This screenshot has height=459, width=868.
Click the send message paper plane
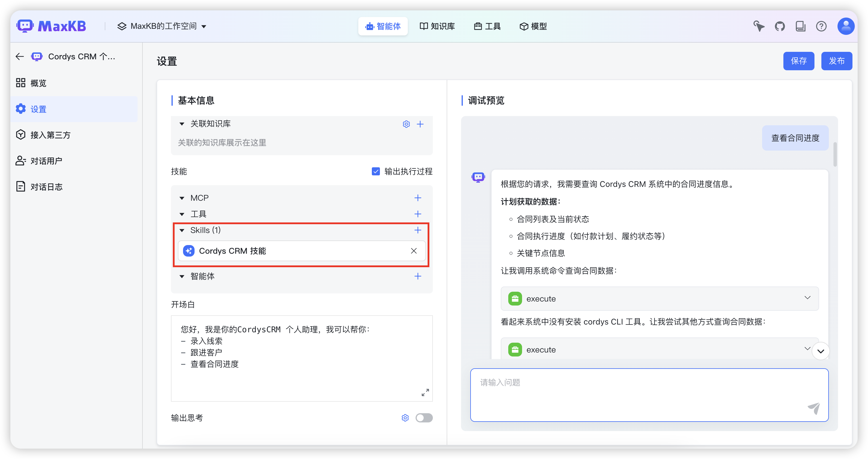pyautogui.click(x=814, y=408)
